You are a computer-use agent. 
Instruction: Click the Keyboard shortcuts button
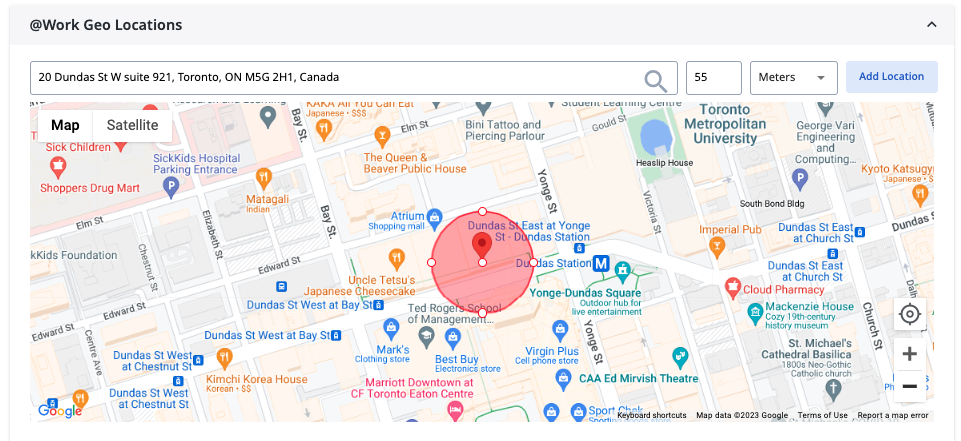pyautogui.click(x=651, y=415)
